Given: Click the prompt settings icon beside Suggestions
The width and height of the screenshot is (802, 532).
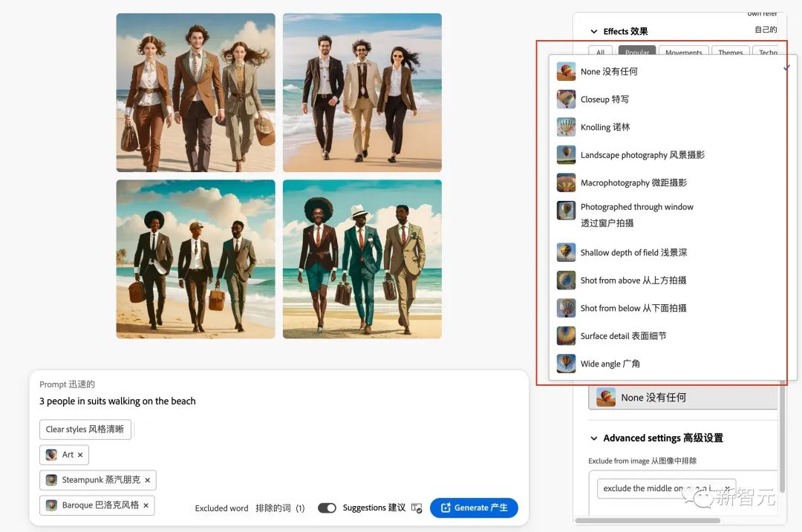Looking at the screenshot, I should tap(417, 508).
